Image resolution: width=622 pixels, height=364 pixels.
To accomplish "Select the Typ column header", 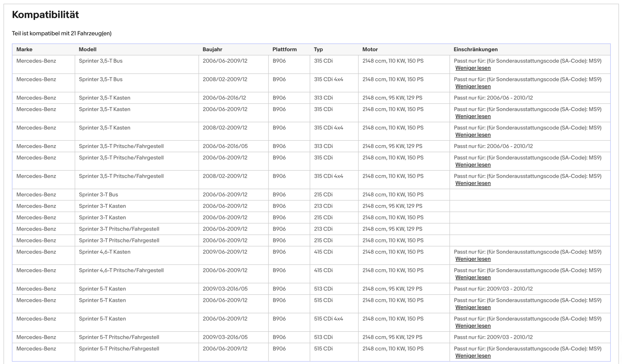I will tap(318, 49).
